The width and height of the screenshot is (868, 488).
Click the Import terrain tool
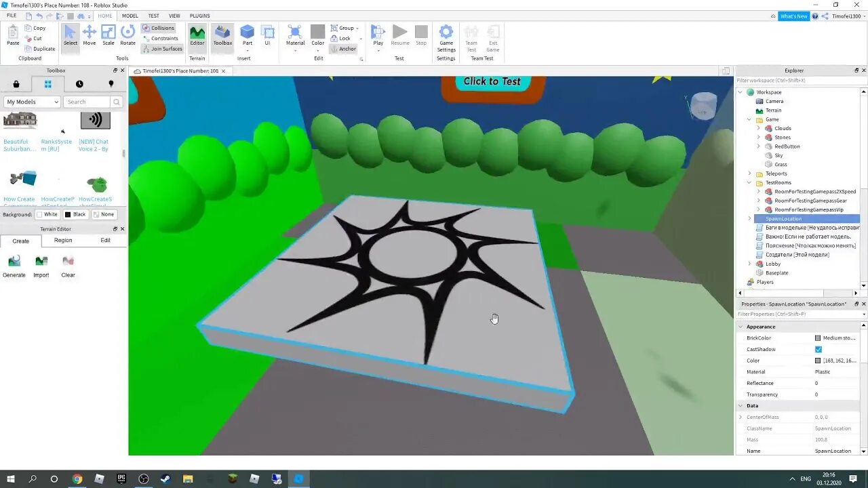click(41, 266)
